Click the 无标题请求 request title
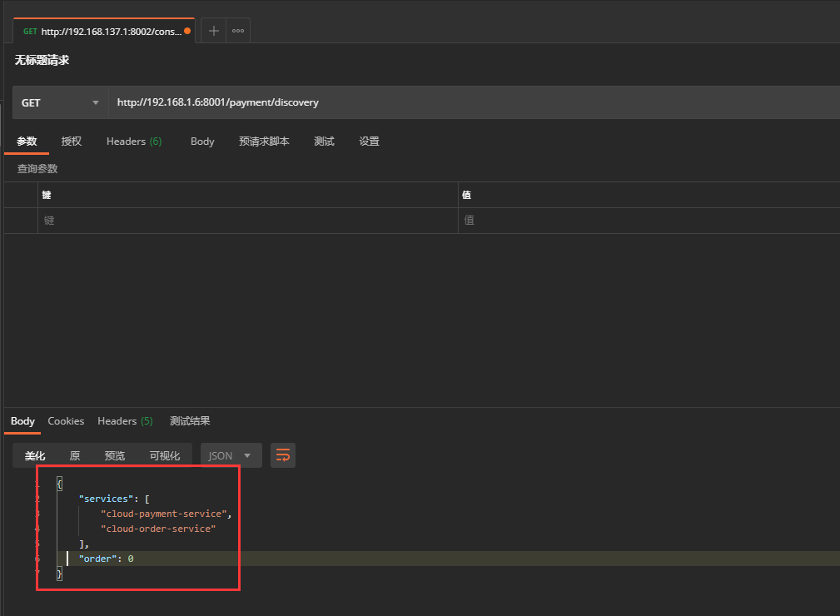This screenshot has height=616, width=840. pyautogui.click(x=42, y=60)
